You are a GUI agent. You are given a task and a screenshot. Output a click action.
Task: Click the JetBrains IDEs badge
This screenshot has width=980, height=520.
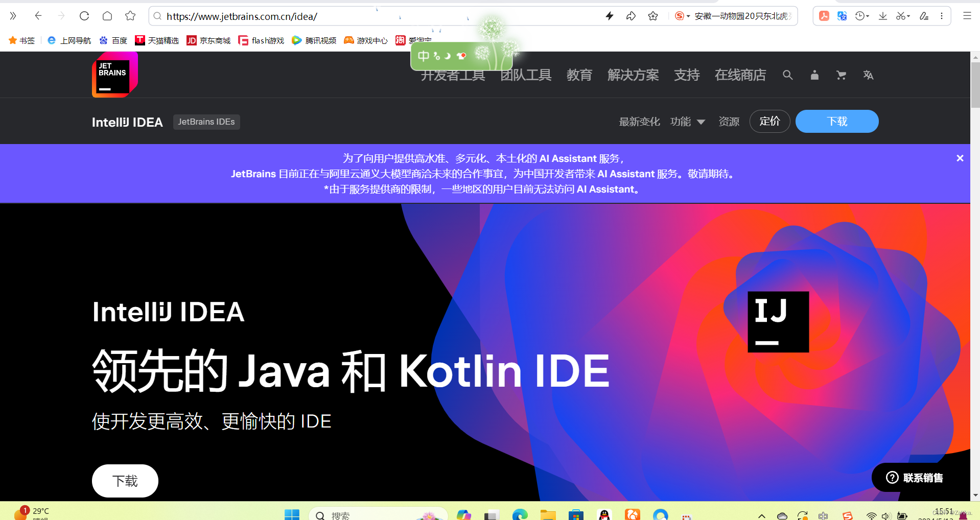pos(206,122)
